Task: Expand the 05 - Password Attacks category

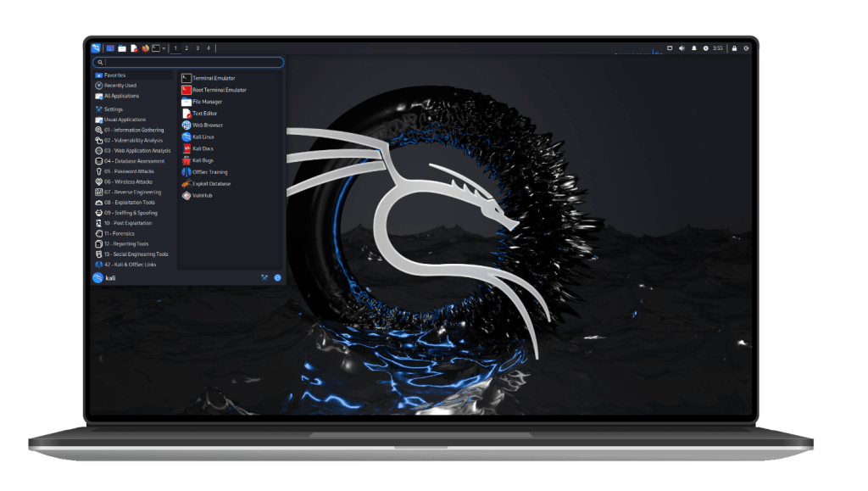Action: [x=128, y=171]
